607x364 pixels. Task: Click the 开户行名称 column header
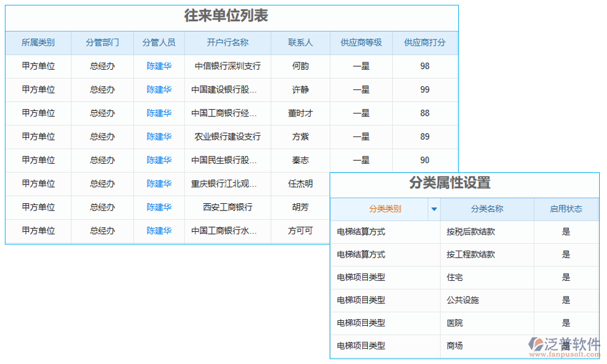click(227, 42)
